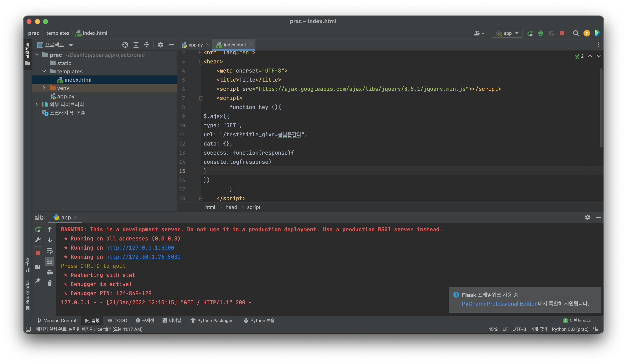The width and height of the screenshot is (627, 364).
Task: Expand all items in project tree
Action: pos(136,45)
